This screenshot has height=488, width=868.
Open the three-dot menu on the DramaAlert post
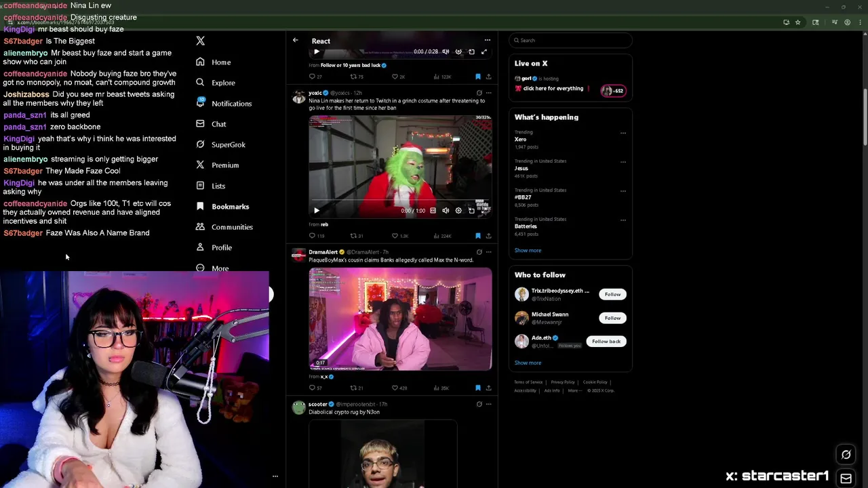point(488,252)
